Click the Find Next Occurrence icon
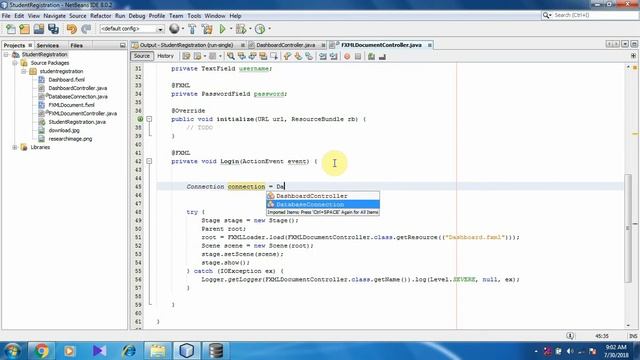 (x=252, y=56)
